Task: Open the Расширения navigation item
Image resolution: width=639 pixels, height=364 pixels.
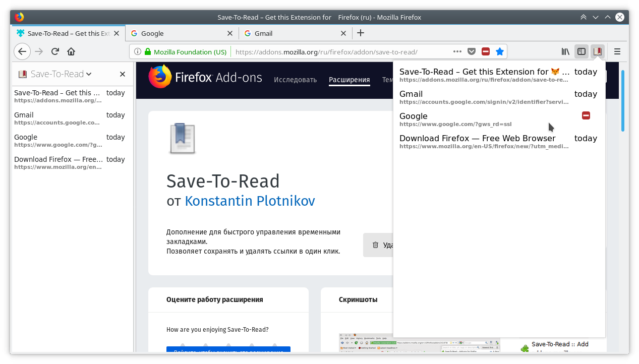Action: click(x=349, y=80)
